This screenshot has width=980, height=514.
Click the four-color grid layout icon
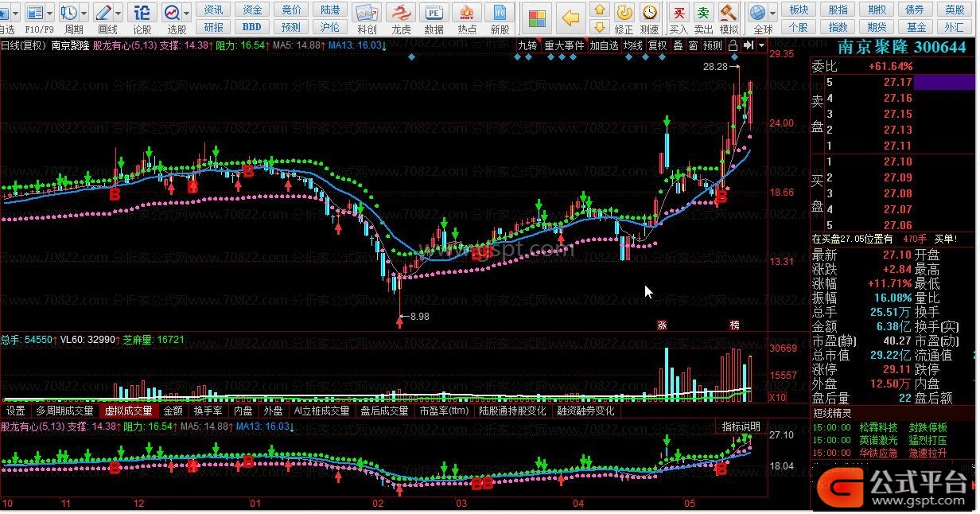point(538,18)
